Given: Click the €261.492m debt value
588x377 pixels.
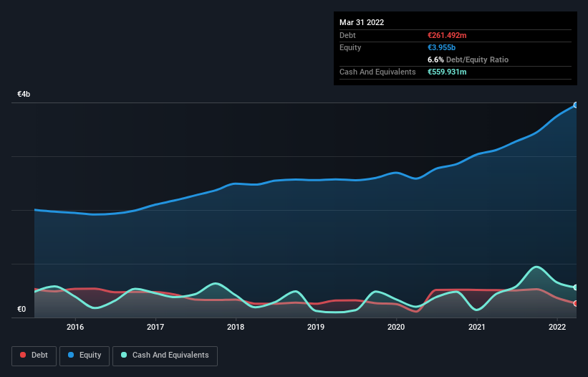Looking at the screenshot, I should tap(447, 35).
